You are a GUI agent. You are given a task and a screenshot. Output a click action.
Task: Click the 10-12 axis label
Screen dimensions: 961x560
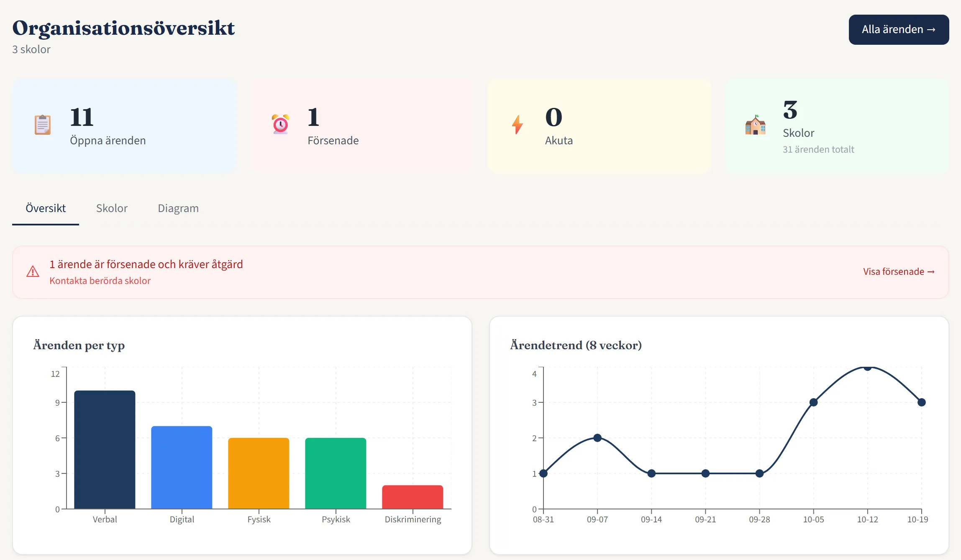coord(868,519)
